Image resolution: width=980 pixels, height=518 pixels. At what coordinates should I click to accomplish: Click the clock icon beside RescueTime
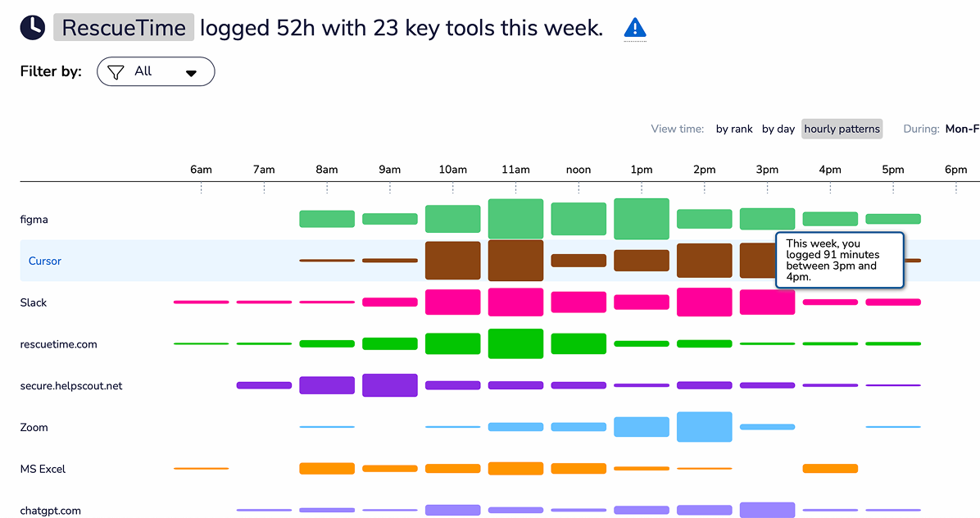32,27
